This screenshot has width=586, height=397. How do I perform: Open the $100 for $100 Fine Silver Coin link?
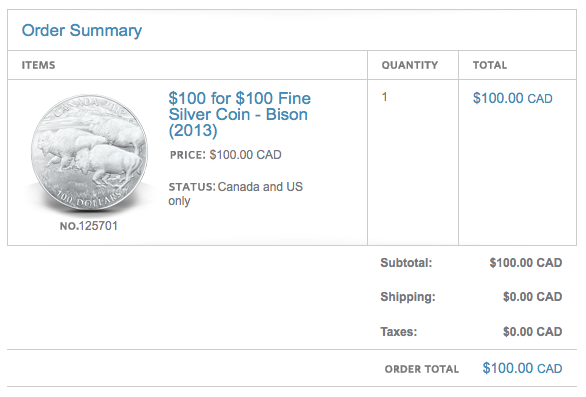239,114
